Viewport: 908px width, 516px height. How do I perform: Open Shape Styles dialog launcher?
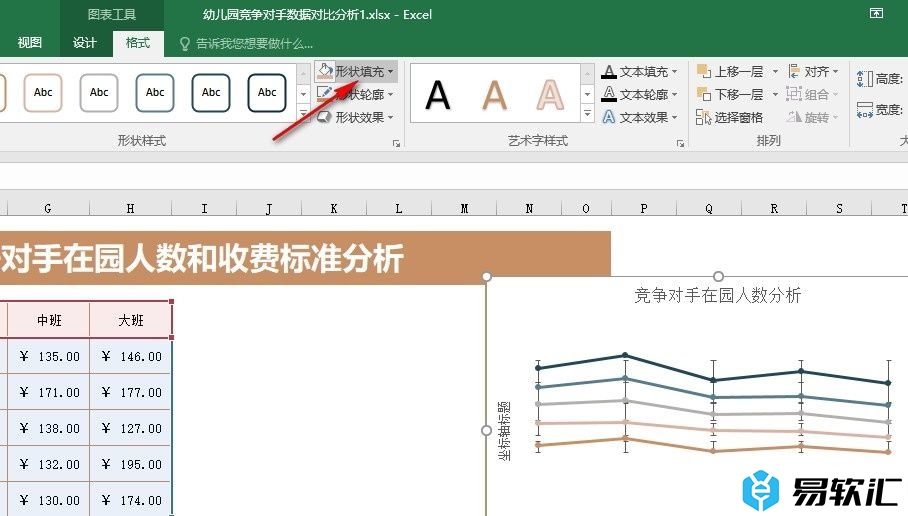pyautogui.click(x=397, y=143)
